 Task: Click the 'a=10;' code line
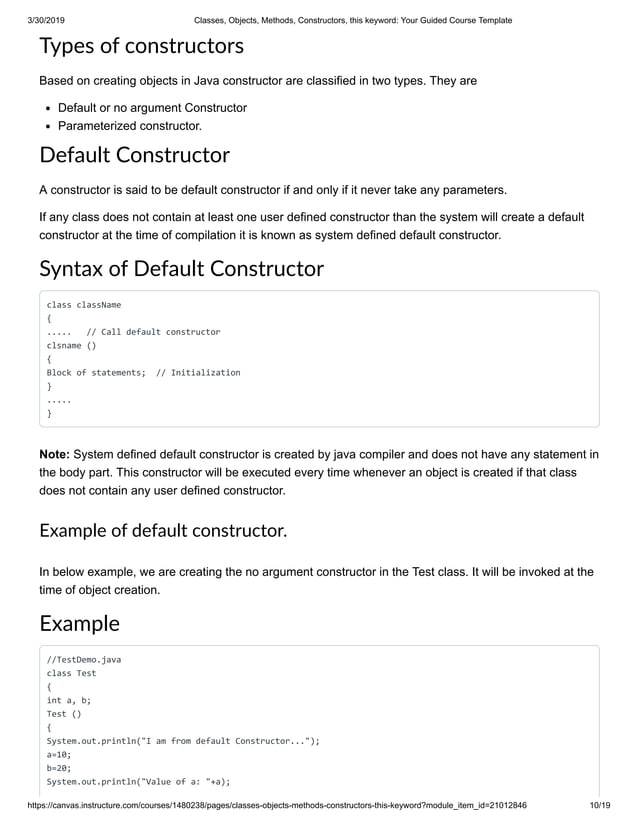point(59,754)
